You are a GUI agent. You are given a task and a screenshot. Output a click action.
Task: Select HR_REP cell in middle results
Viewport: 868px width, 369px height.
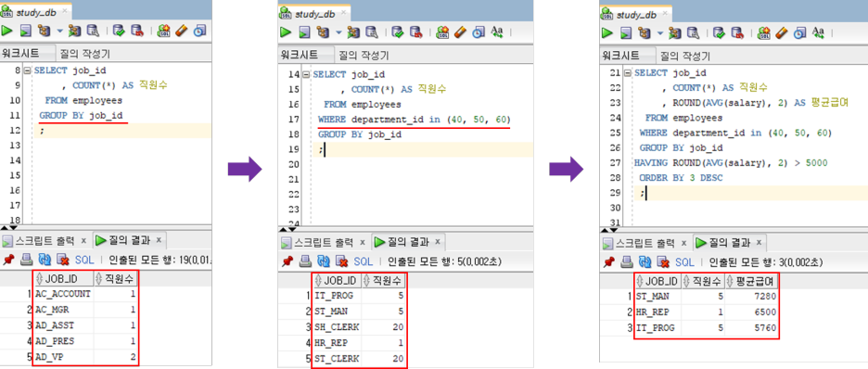337,342
